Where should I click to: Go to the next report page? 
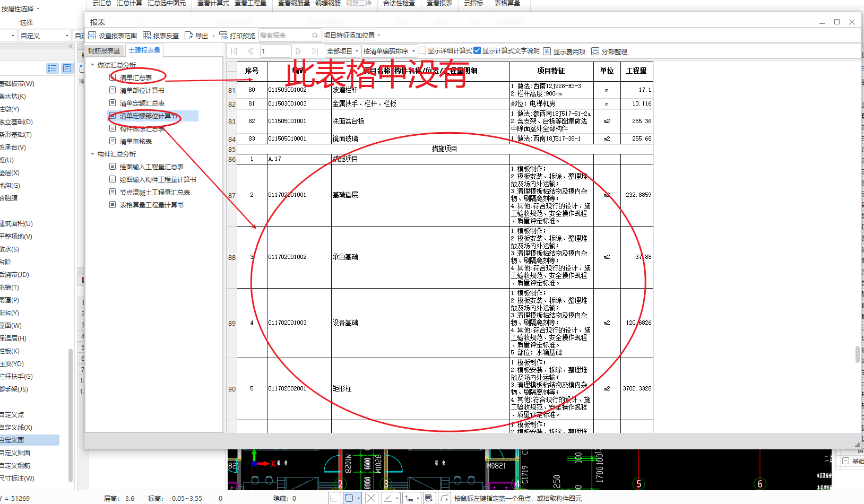pos(299,51)
